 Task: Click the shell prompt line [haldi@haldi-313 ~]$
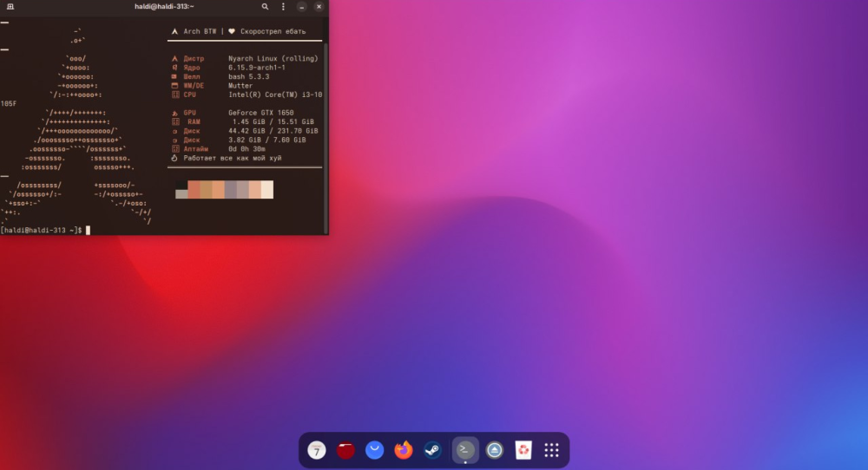point(42,230)
